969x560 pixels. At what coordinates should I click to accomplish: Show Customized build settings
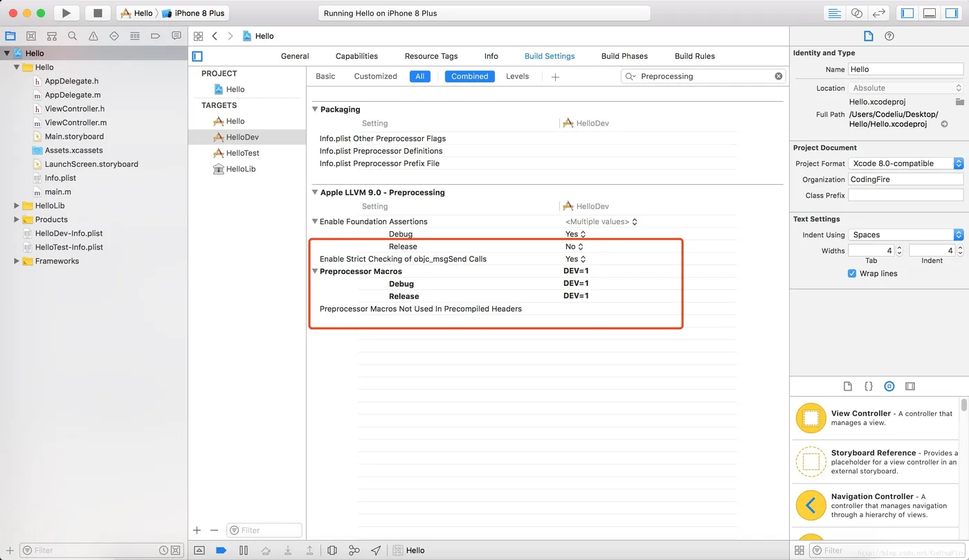tap(375, 76)
